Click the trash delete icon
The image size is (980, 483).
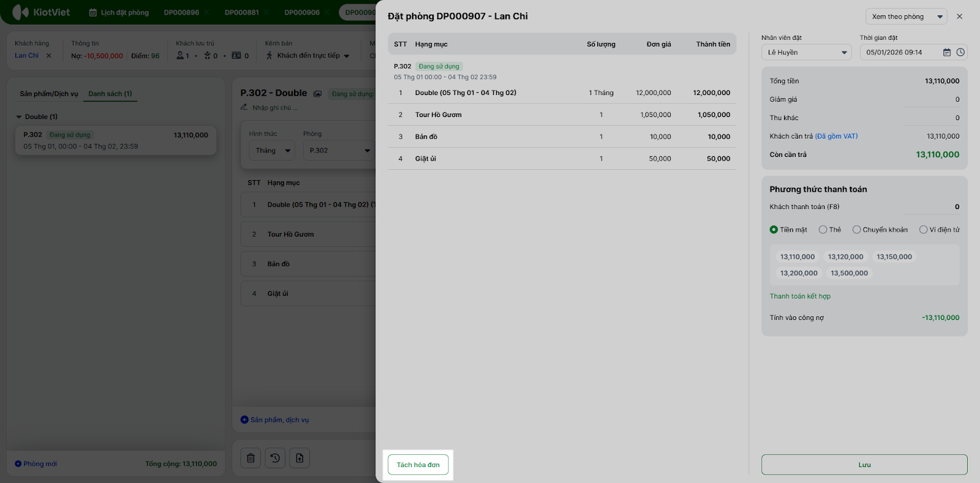[251, 458]
